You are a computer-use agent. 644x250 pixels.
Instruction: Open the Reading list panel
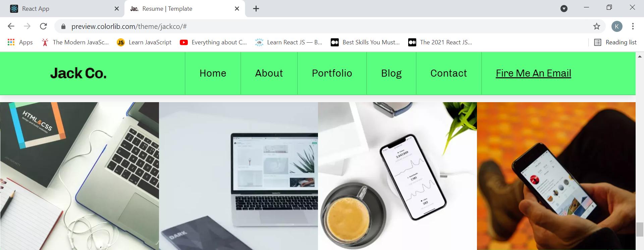click(x=615, y=42)
